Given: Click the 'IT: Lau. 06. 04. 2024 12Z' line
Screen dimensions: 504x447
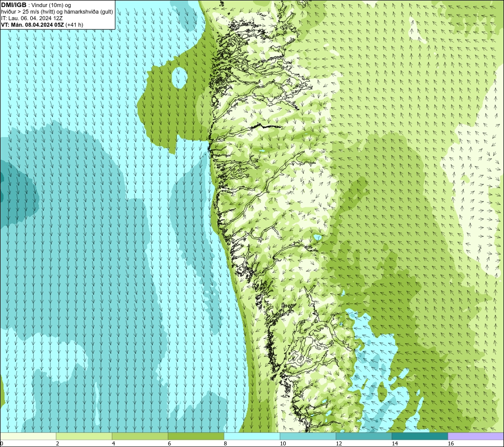Looking at the screenshot, I should coord(32,18).
